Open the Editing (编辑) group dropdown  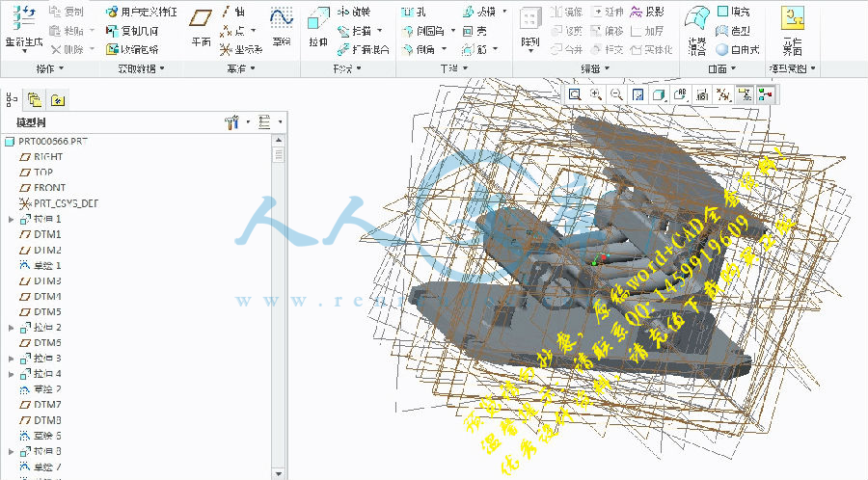coord(595,68)
